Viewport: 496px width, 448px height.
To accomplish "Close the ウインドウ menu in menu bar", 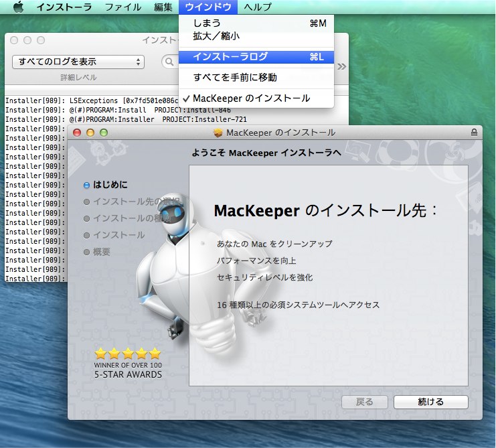I will pos(208,7).
